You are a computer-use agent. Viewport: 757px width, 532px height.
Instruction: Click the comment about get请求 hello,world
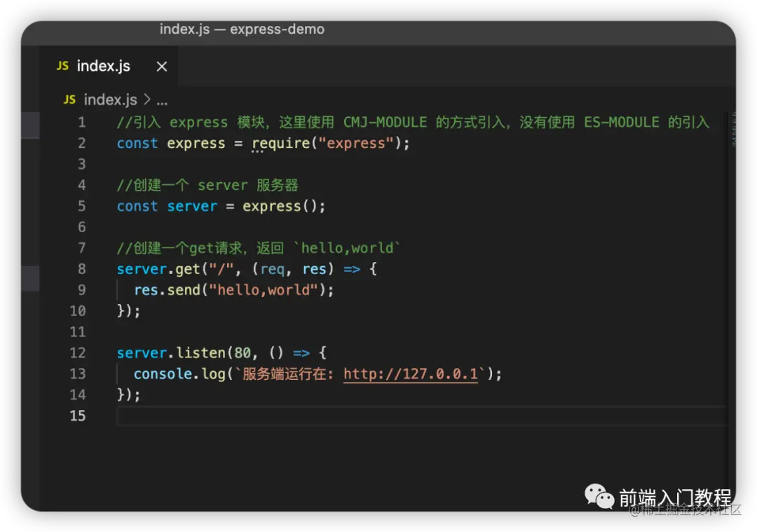(x=259, y=248)
